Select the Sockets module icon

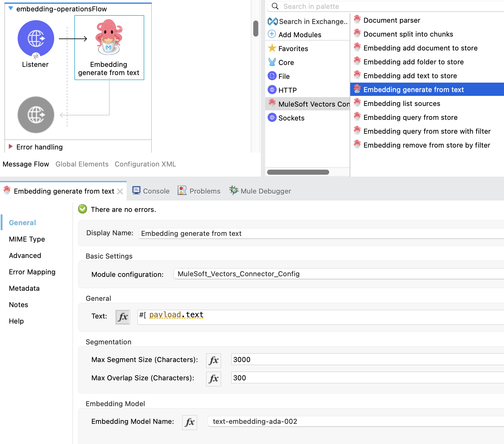point(272,118)
